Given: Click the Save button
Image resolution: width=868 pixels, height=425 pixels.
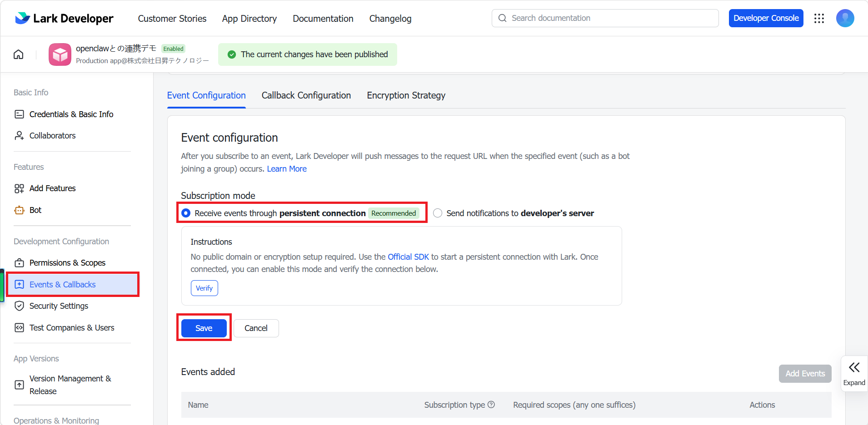Looking at the screenshot, I should pos(204,328).
